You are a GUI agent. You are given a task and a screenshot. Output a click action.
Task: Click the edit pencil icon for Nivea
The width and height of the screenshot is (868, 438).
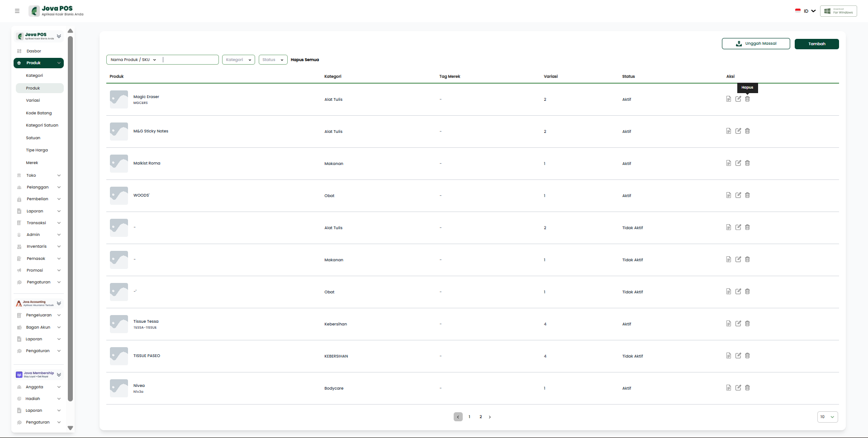[738, 388]
